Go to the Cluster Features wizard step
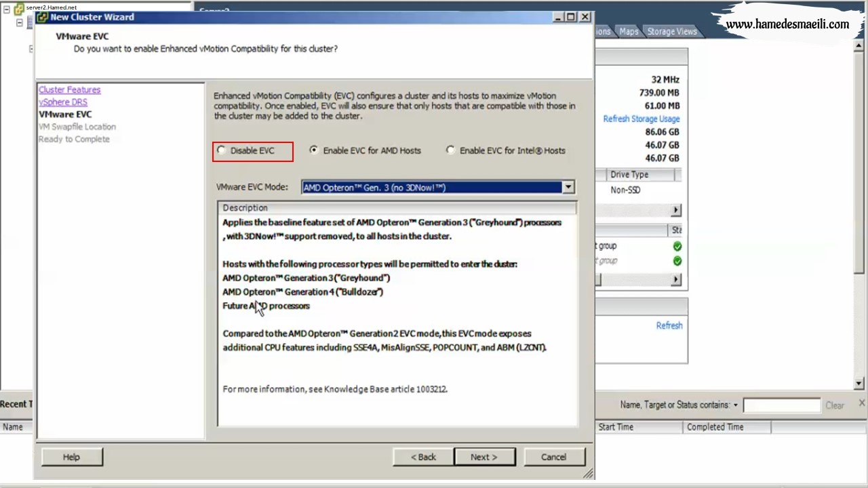Image resolution: width=868 pixels, height=488 pixels. (x=69, y=89)
